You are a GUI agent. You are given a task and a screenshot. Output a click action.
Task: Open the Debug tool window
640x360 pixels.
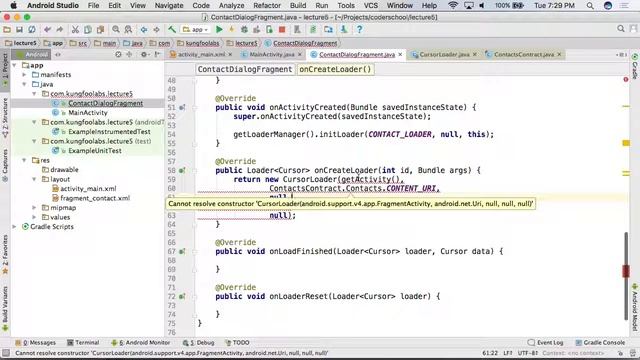pos(199,342)
